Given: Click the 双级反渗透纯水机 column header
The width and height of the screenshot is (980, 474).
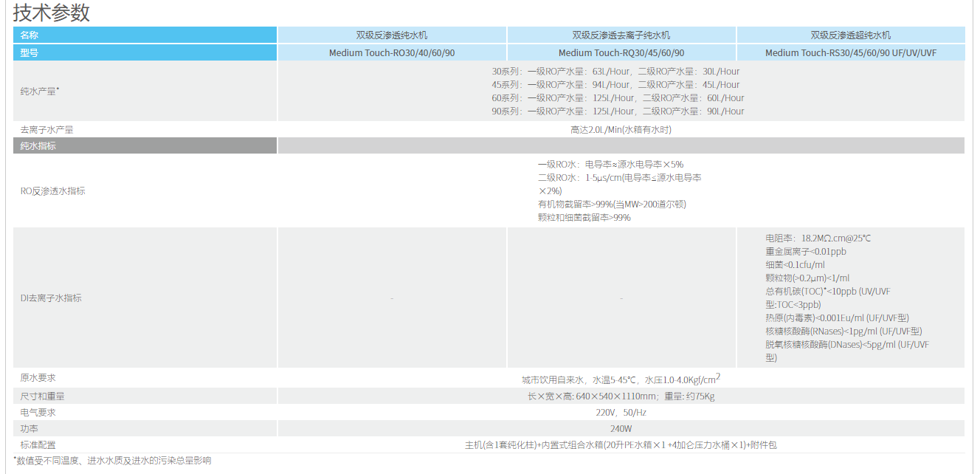Looking at the screenshot, I should click(392, 35).
